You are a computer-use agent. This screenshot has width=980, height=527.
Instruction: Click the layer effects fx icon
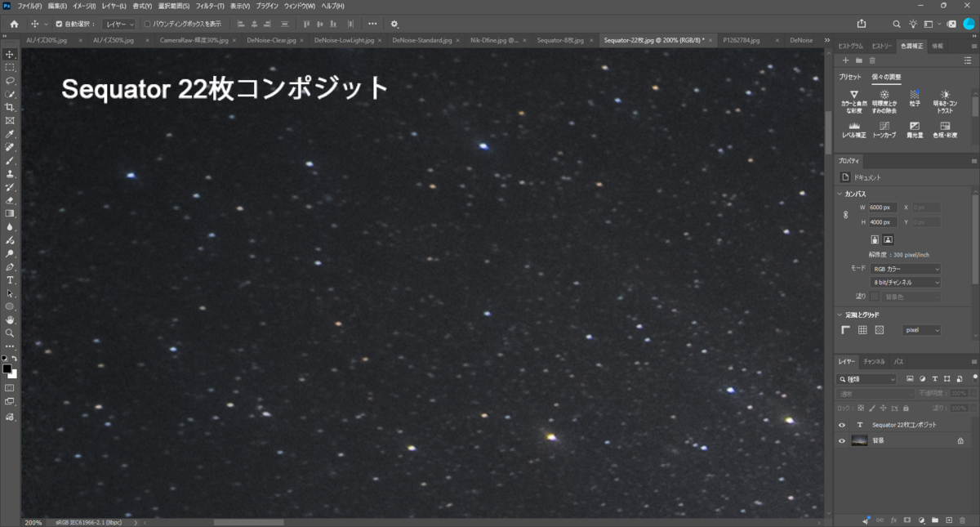[x=893, y=520]
